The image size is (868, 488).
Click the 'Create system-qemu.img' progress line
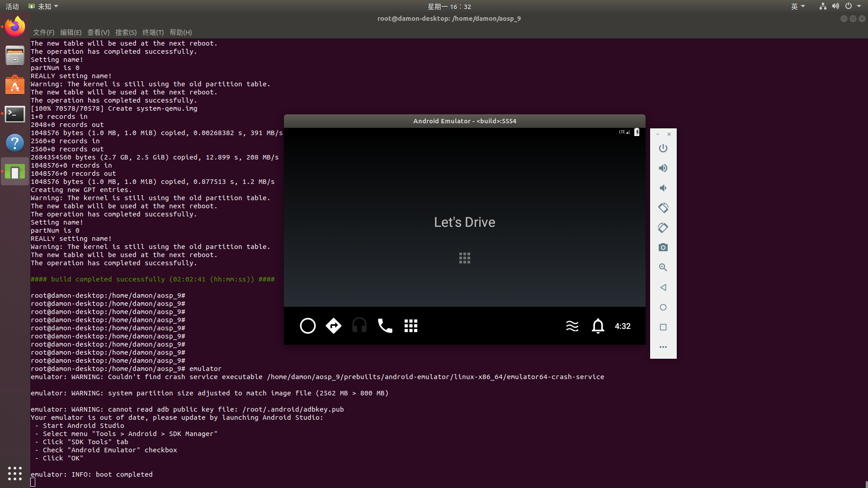coord(114,108)
